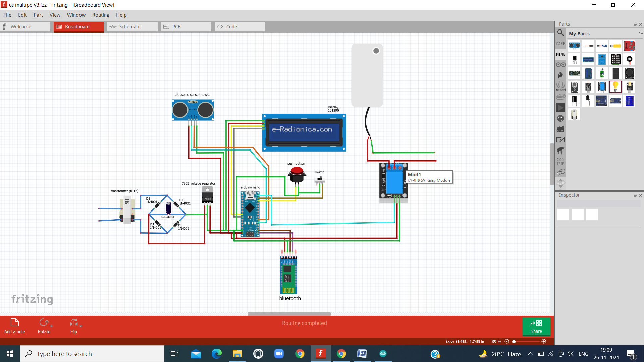Open the File menu
The image size is (644, 362).
pyautogui.click(x=7, y=15)
